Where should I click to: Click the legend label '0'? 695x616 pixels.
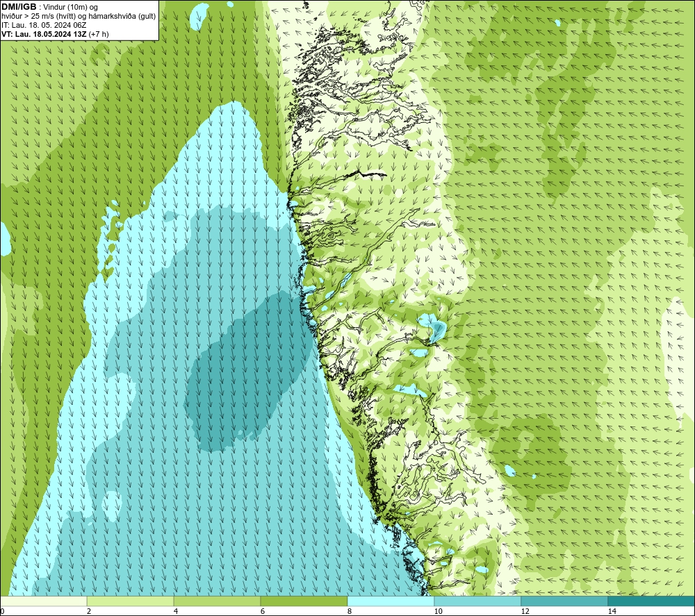2,611
